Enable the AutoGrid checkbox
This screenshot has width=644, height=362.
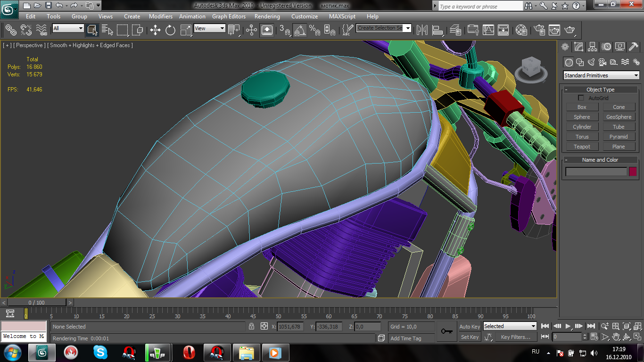(581, 98)
